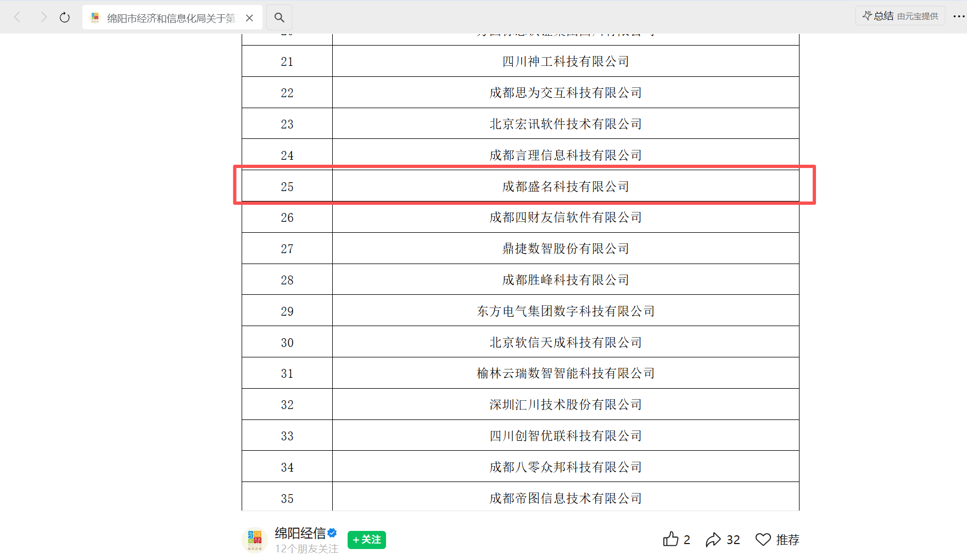Like the article with the thumbs-up
This screenshot has height=560, width=967.
coord(671,540)
